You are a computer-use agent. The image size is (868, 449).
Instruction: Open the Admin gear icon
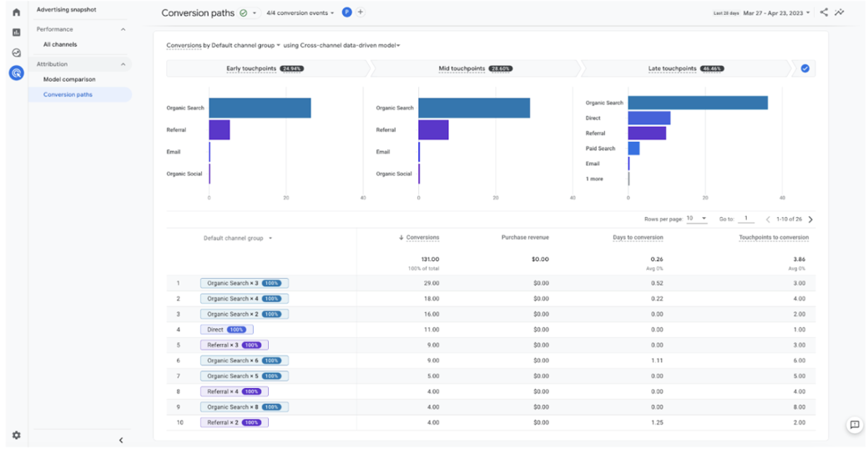click(x=16, y=435)
